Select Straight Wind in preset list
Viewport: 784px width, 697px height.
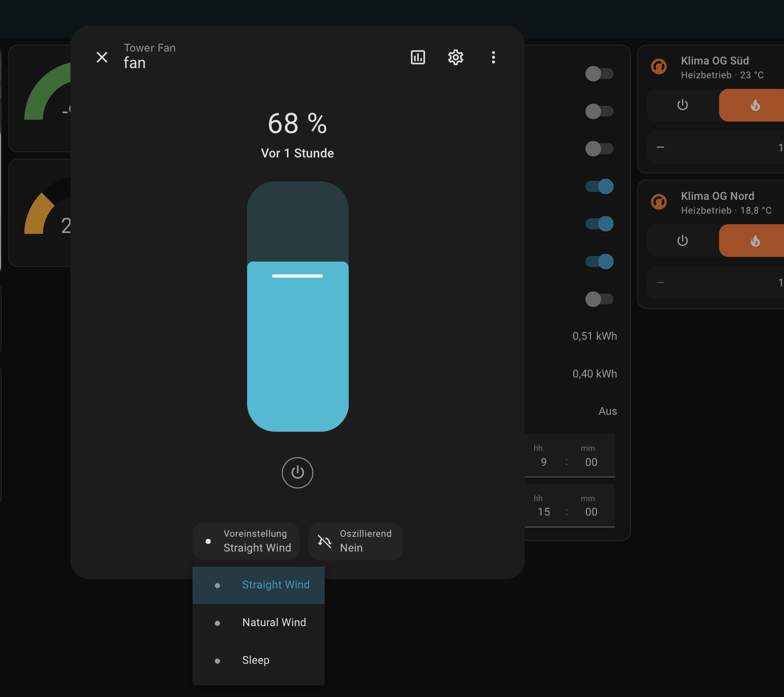tap(275, 585)
